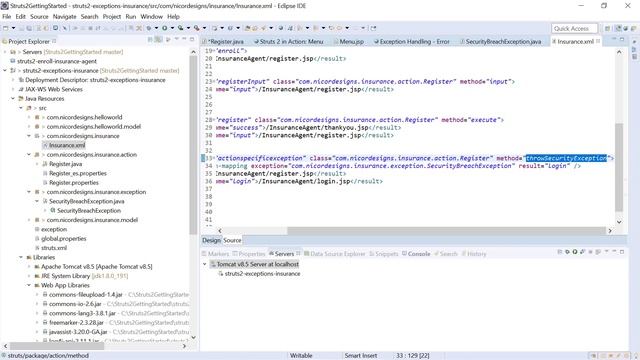The width and height of the screenshot is (640, 360).
Task: Switch to the SecurityBreachException.java editor tab
Action: [500, 42]
